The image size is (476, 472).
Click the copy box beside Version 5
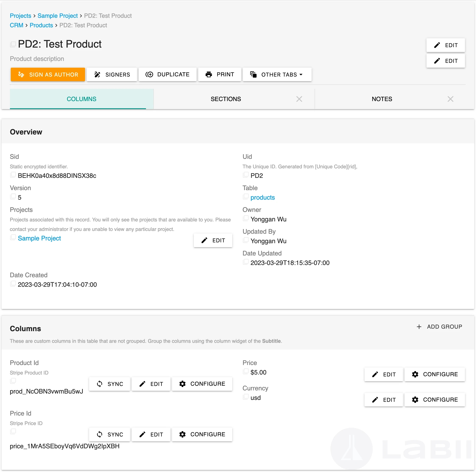[x=13, y=197]
